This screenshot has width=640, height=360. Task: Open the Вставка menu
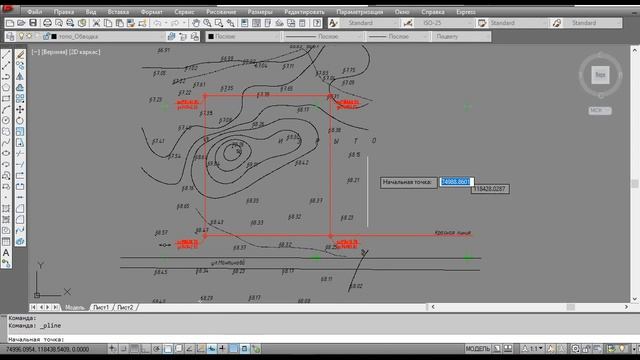[118, 12]
